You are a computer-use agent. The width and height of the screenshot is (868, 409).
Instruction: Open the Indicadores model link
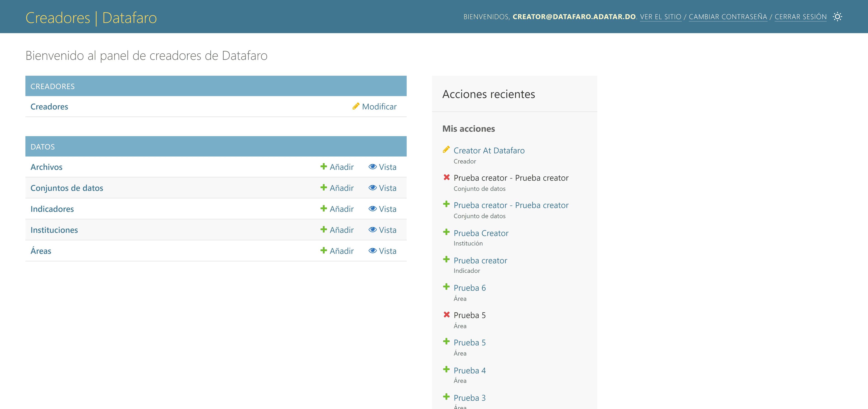52,209
